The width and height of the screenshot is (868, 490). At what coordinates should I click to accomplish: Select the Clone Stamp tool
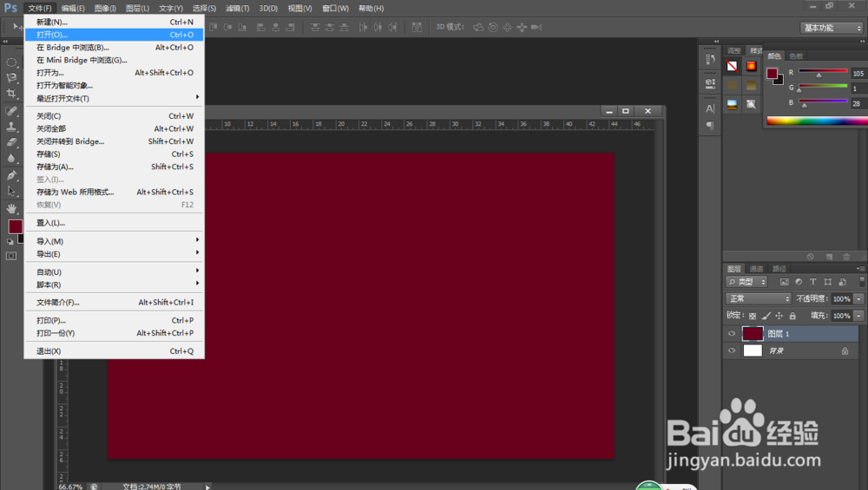tap(11, 127)
